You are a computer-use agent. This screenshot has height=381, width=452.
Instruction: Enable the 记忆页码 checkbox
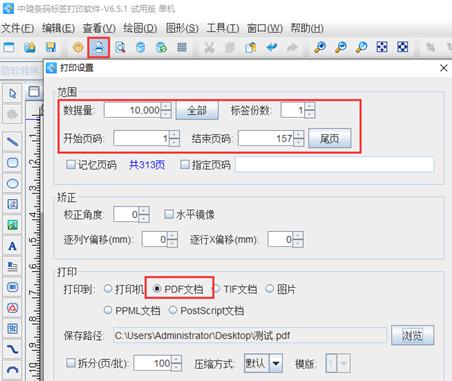coord(70,164)
